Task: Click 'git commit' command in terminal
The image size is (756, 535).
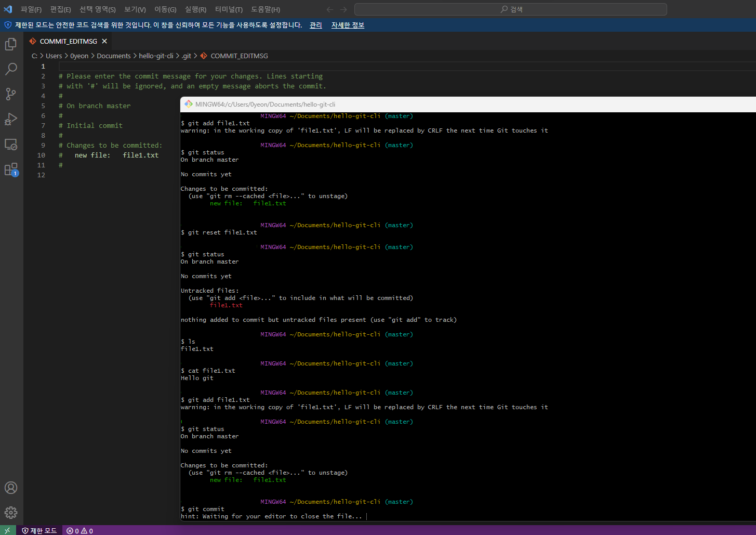Action: coord(206,509)
